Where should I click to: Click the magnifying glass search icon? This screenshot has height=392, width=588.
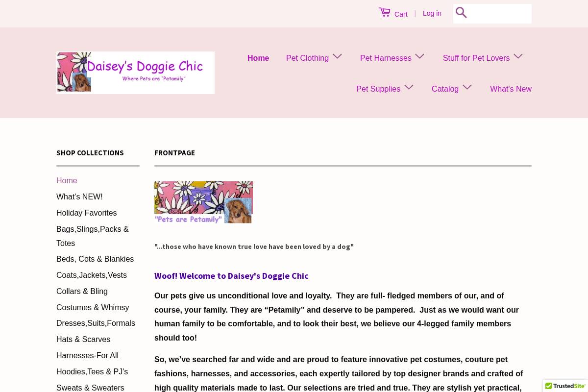[461, 13]
